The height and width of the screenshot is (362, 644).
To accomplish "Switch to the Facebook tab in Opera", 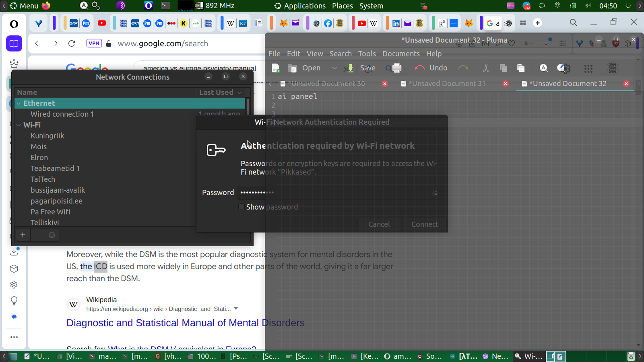I will pos(328,23).
